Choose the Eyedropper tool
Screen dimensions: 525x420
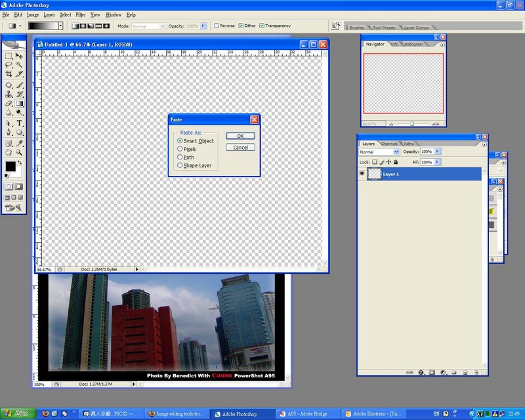20,142
